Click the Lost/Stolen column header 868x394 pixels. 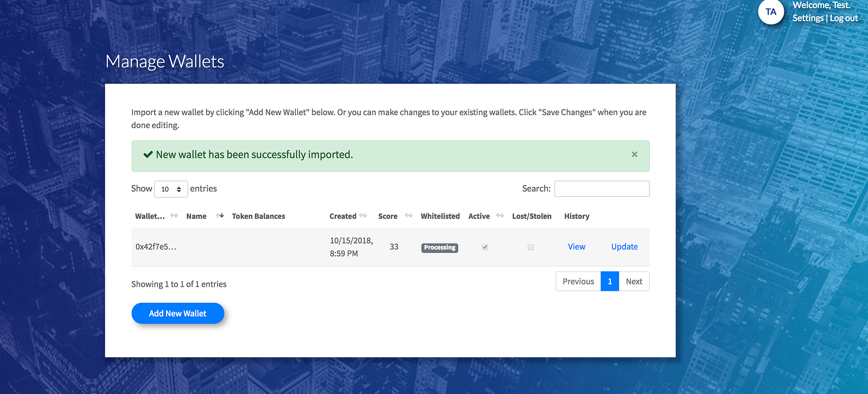tap(532, 216)
